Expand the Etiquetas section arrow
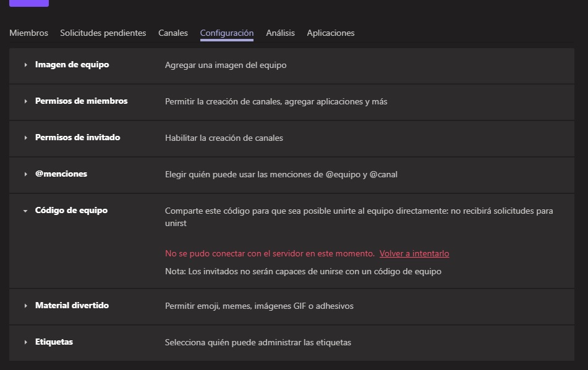 [x=25, y=342]
